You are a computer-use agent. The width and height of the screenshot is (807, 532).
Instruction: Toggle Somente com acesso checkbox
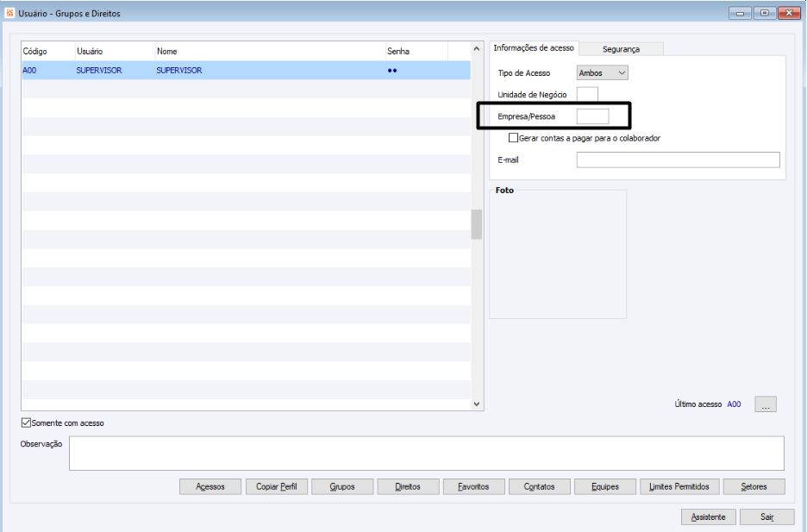[x=26, y=422]
